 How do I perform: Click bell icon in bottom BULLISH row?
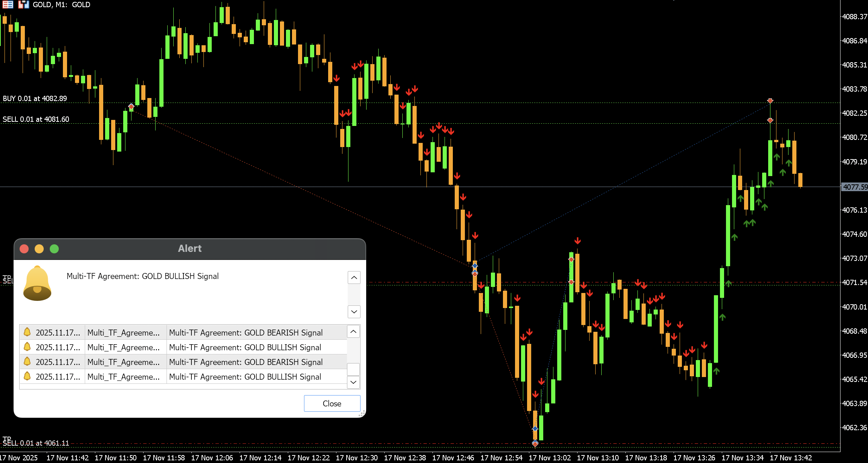(27, 376)
